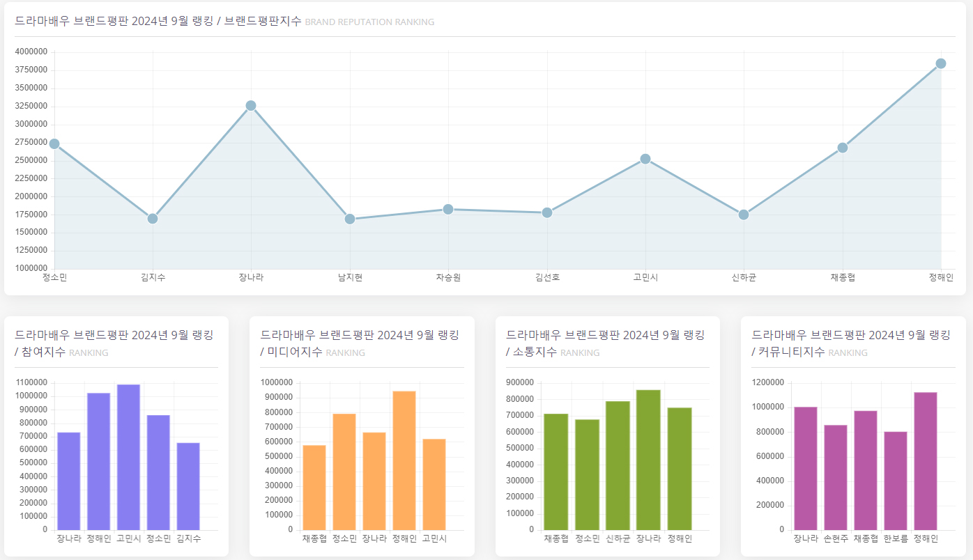Click the orange 정해인 bar in 미디어지수 chart
Screen dimensions: 973x560
pos(404,460)
